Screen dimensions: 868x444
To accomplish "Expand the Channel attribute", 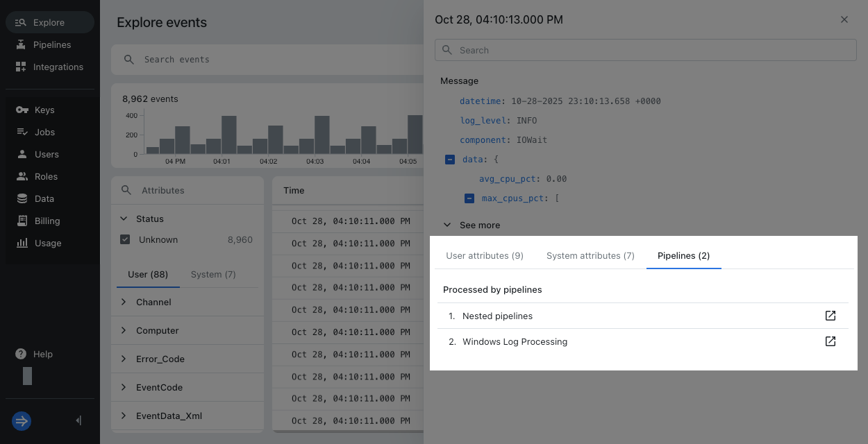I will (x=124, y=302).
